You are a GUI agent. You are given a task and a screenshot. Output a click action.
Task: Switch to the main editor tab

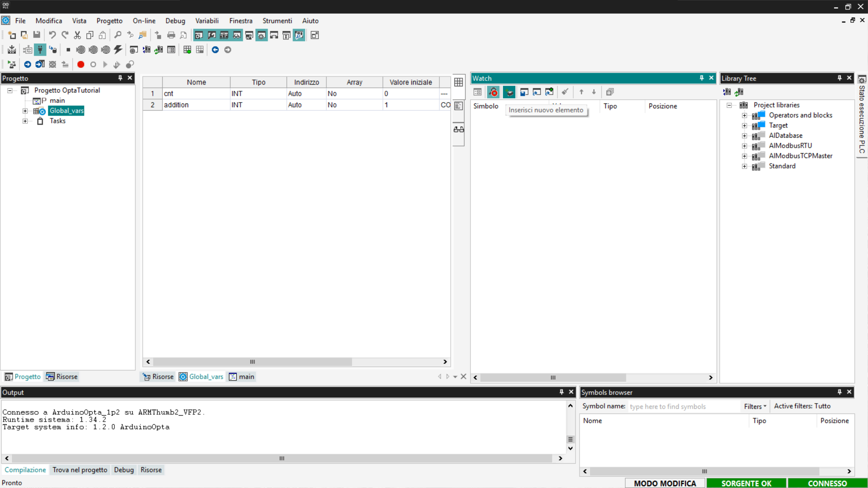242,377
